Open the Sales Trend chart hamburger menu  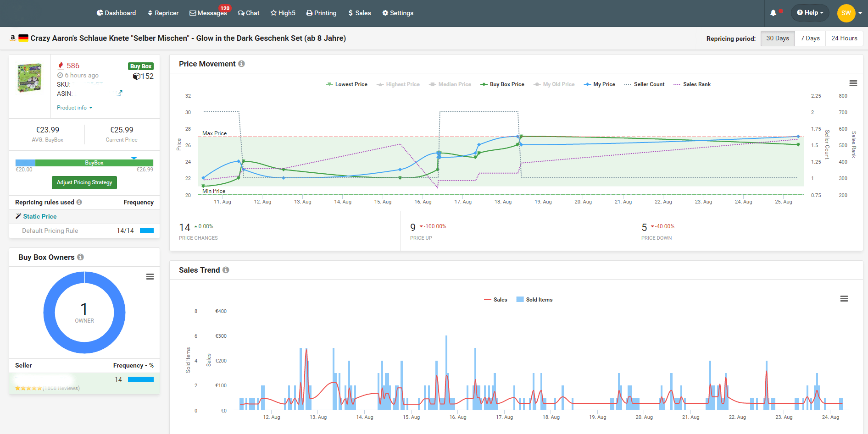coord(844,299)
